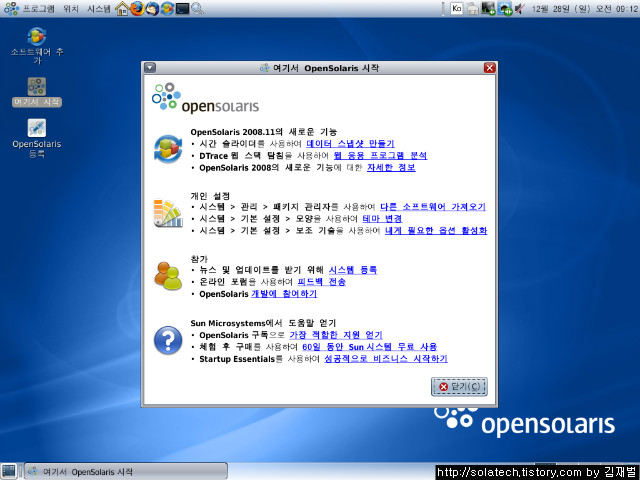Click the 참가 heading

199,259
